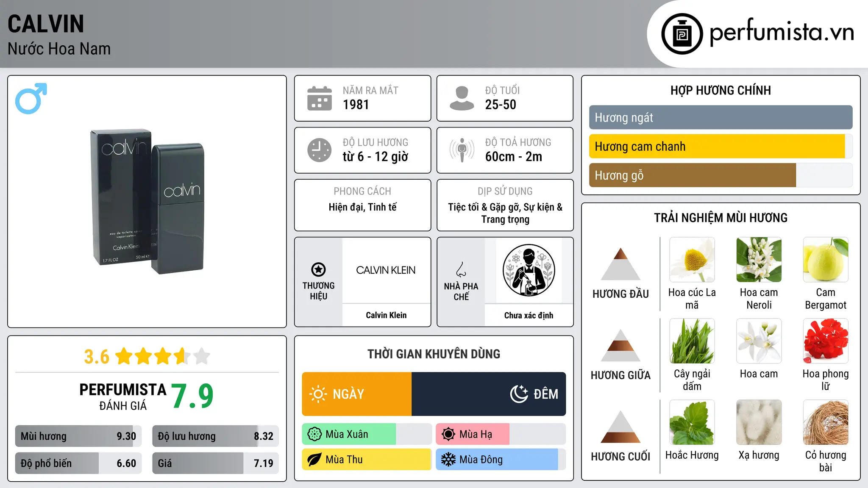Click the Hương cuối pyramid icon

(x=620, y=427)
